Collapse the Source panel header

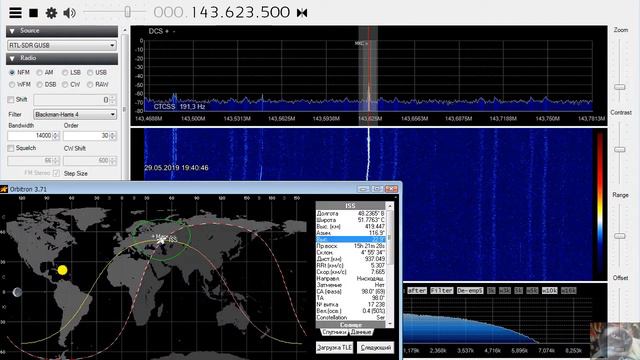coord(62,31)
